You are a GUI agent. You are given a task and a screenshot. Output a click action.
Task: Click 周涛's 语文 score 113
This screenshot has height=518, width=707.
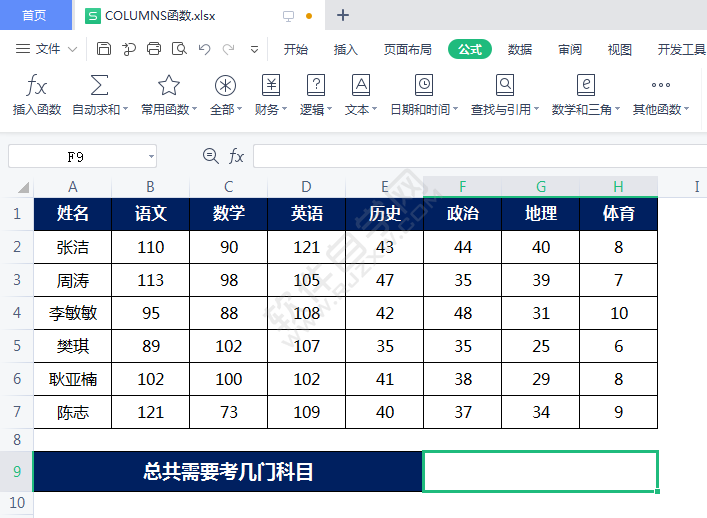(151, 280)
